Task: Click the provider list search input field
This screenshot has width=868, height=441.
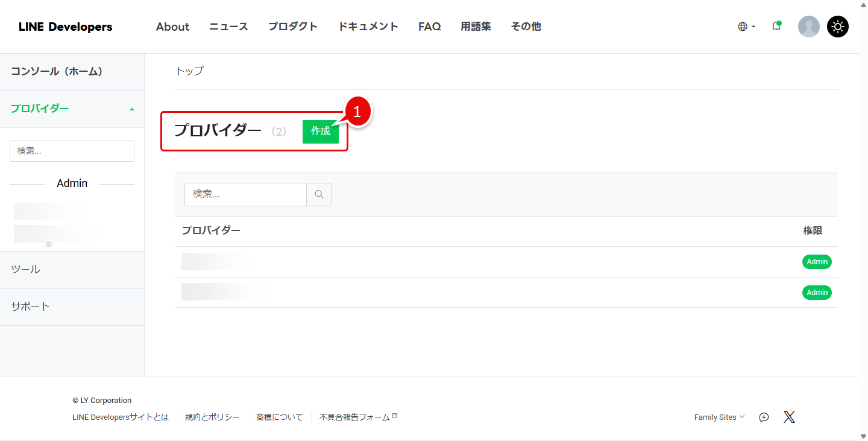Action: (245, 194)
